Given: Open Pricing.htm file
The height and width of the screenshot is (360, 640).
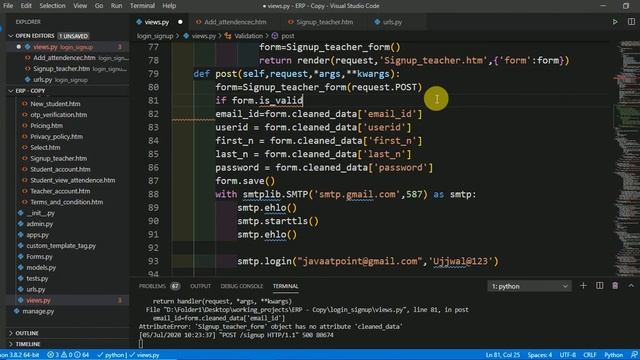Looking at the screenshot, I should 46,126.
